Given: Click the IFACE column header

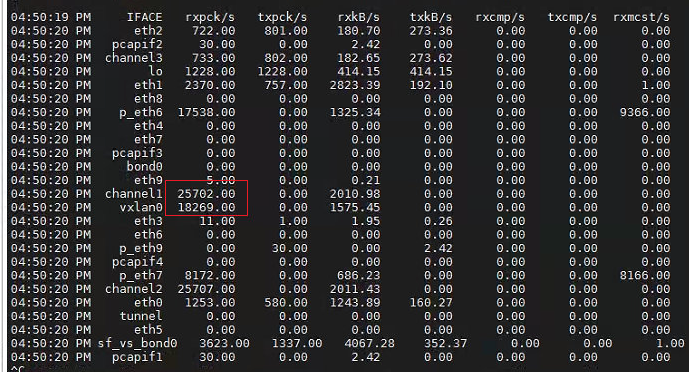Looking at the screenshot, I should click(x=145, y=17).
